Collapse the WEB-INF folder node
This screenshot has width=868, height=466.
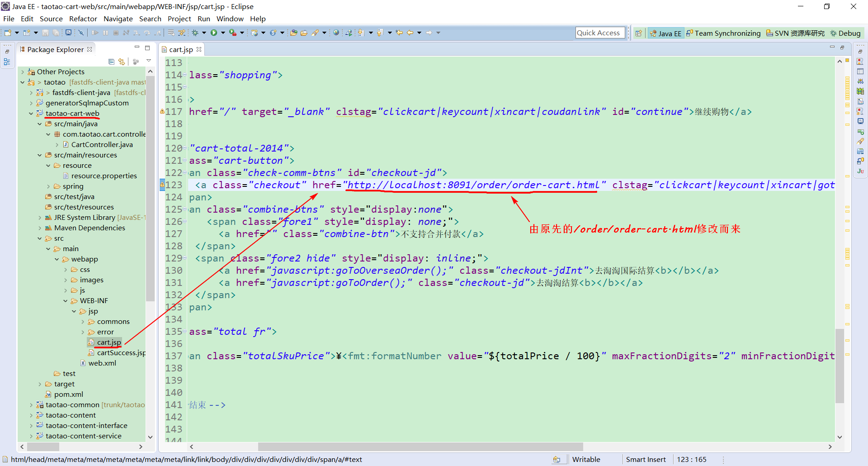point(65,301)
